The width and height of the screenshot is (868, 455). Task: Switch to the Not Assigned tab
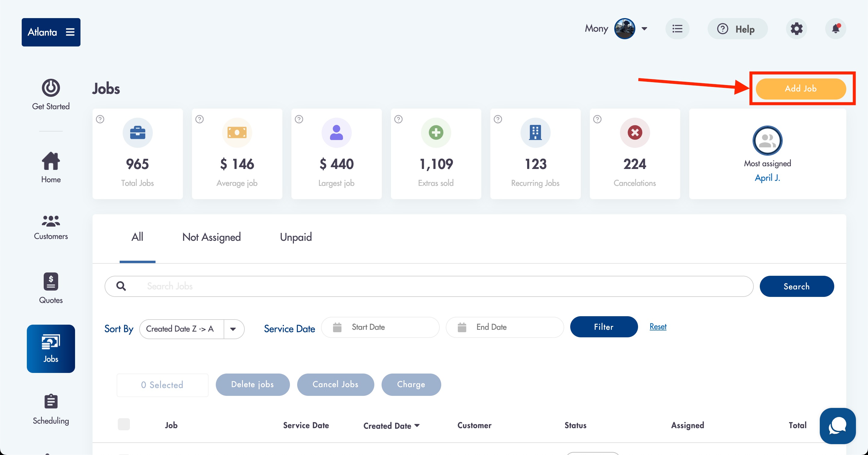pyautogui.click(x=211, y=237)
